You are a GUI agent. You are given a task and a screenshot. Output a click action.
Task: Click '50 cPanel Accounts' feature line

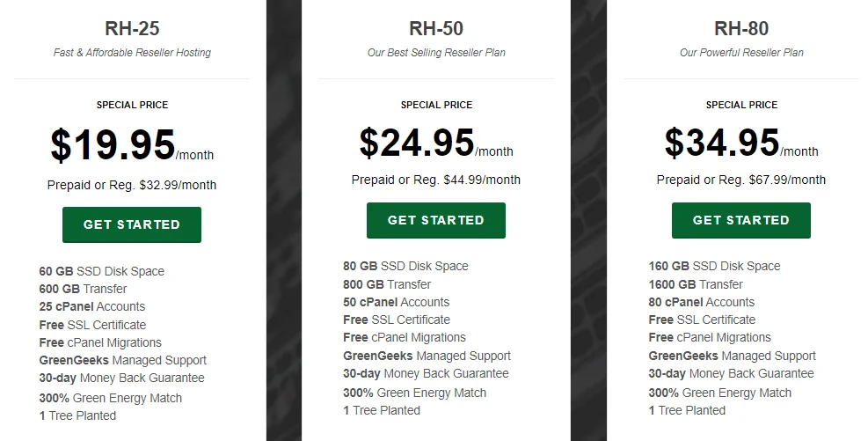[x=397, y=302]
